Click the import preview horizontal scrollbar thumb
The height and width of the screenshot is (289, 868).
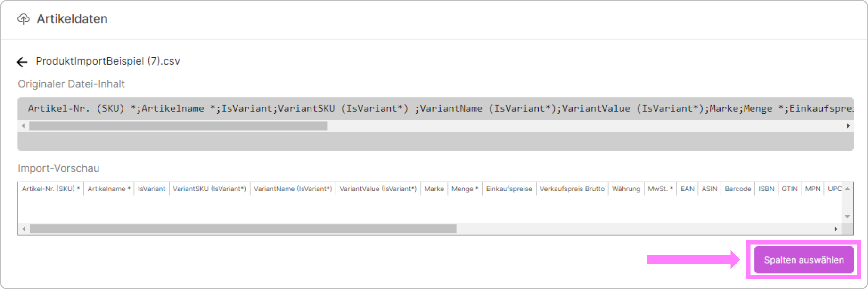[243, 229]
